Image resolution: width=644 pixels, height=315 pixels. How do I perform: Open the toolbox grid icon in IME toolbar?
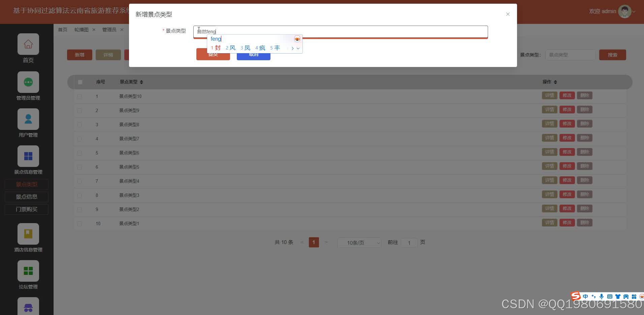point(634,296)
